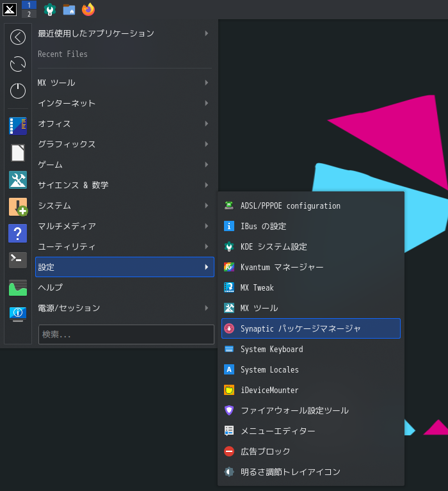
Task: Open the blue question mark help icon
Action: pos(18,233)
